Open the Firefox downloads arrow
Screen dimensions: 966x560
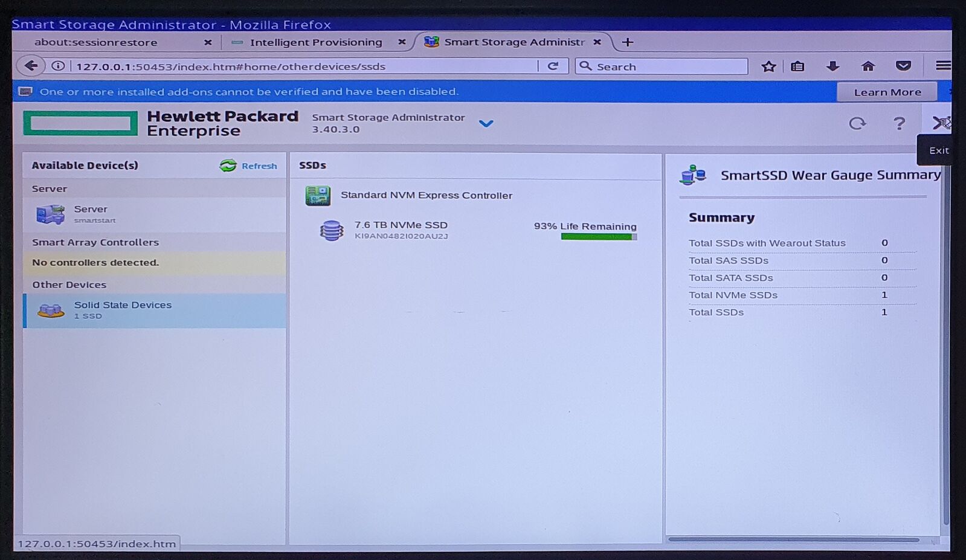click(x=832, y=66)
